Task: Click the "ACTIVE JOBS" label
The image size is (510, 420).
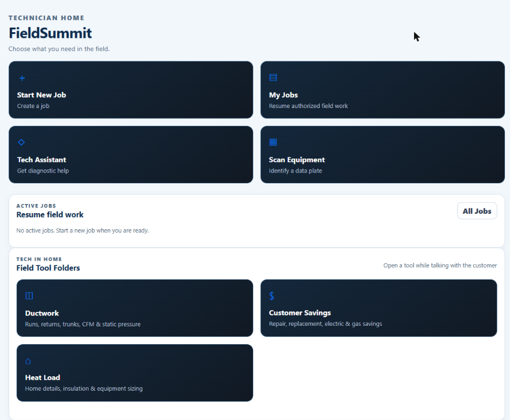Action: tap(36, 206)
